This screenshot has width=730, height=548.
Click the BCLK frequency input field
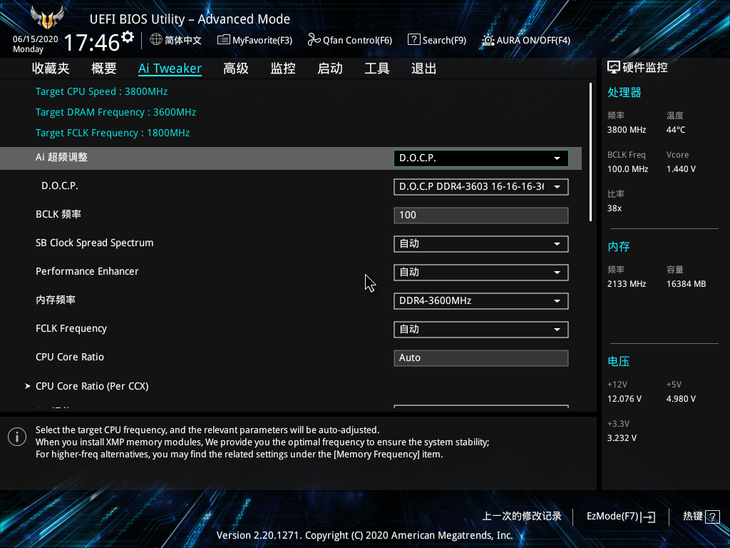(481, 215)
